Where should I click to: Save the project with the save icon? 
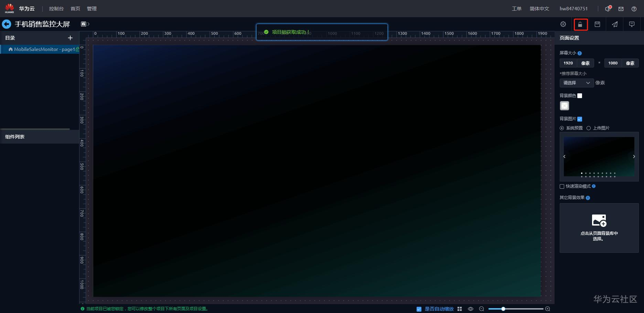[598, 24]
